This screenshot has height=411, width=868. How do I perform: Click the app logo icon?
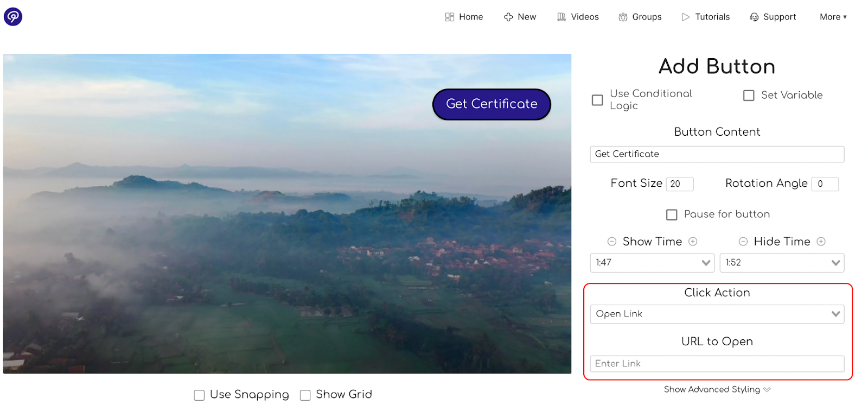pos(13,17)
